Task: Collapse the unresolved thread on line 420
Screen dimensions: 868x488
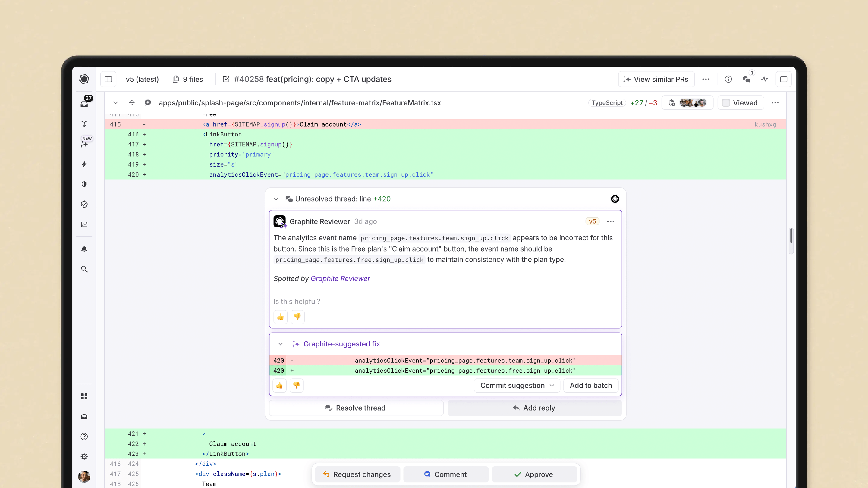Action: 276,199
